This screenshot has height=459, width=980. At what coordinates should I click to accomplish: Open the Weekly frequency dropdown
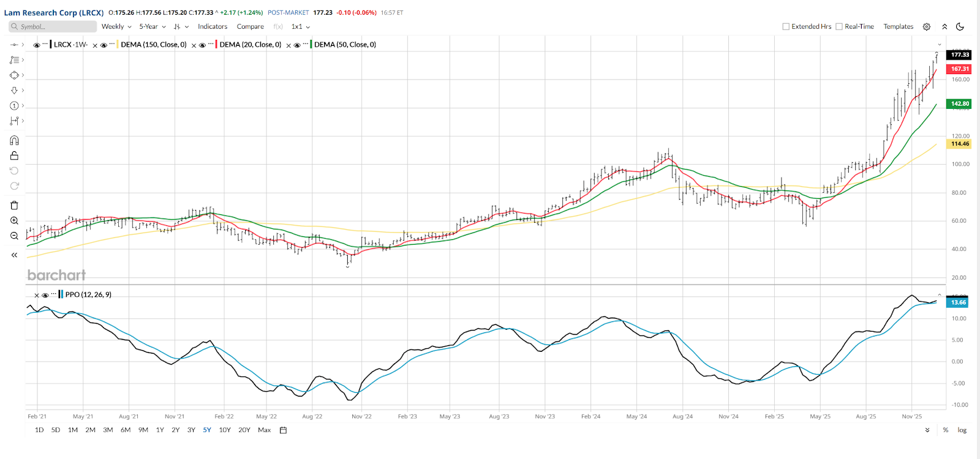pyautogui.click(x=116, y=26)
